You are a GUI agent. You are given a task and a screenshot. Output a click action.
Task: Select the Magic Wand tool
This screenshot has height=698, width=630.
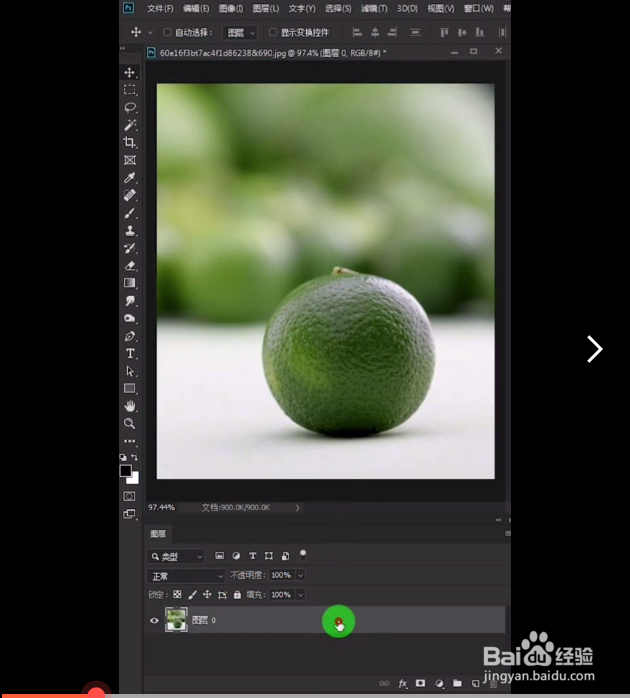point(130,125)
